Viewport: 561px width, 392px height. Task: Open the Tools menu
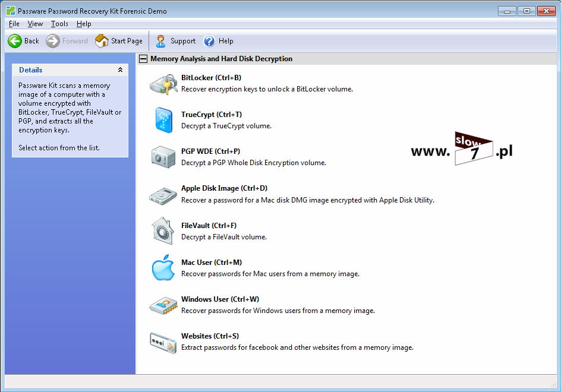coord(59,24)
